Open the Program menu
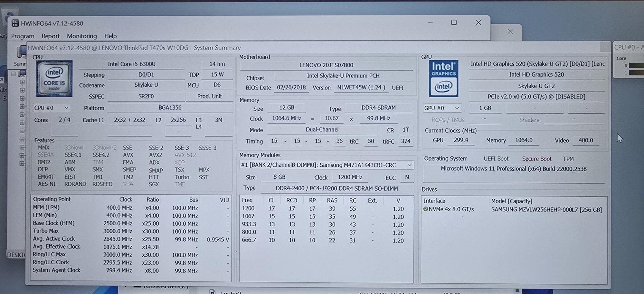Viewport: 644px width, 294px height. [23, 36]
